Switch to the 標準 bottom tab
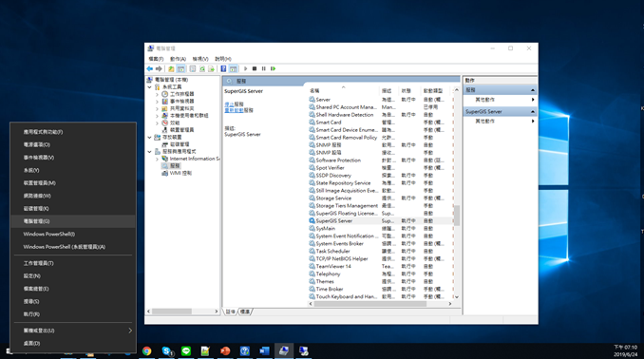The image size is (644, 359). tap(245, 312)
